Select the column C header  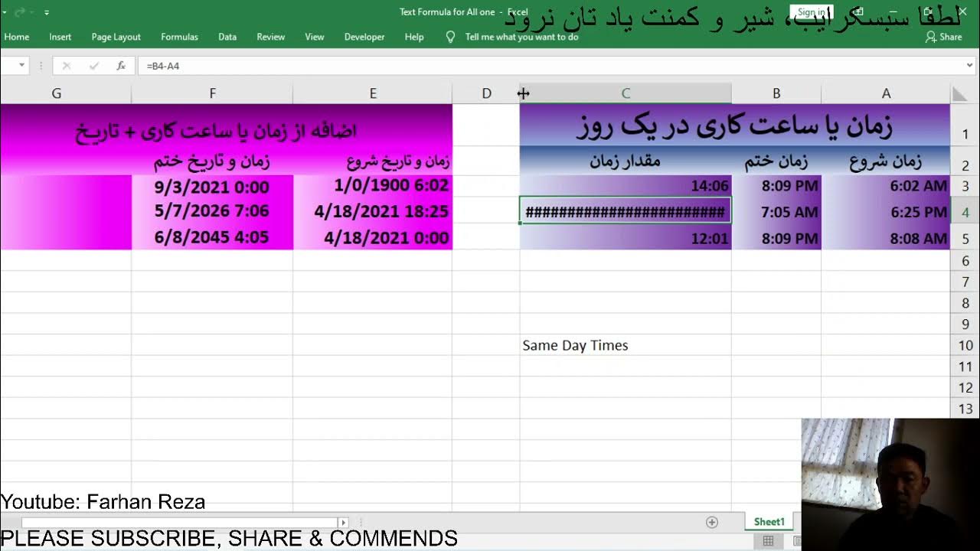626,93
